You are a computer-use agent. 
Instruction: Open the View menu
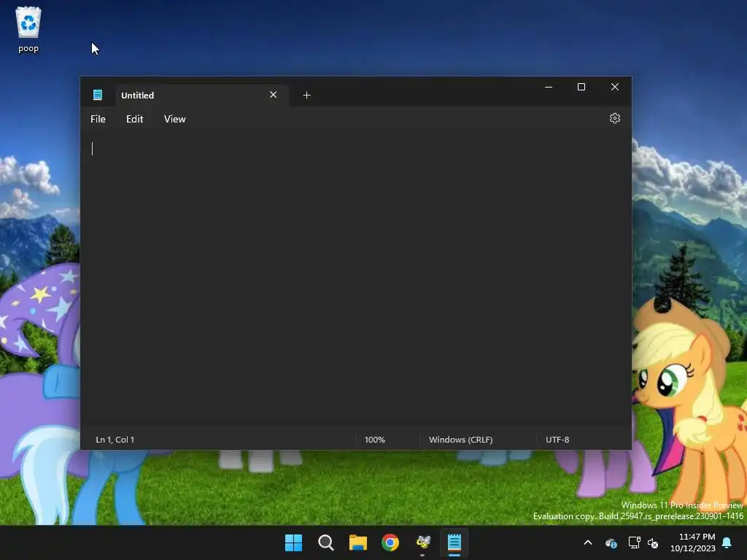pyautogui.click(x=175, y=119)
